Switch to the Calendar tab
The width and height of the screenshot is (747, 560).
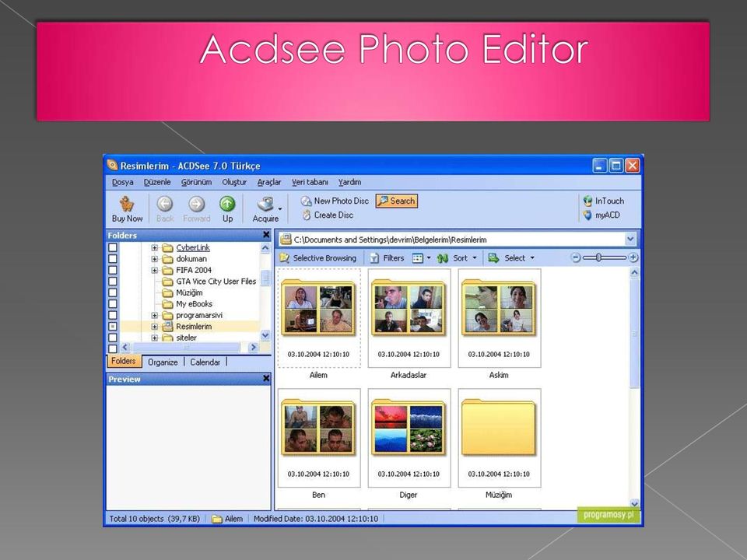(x=205, y=362)
